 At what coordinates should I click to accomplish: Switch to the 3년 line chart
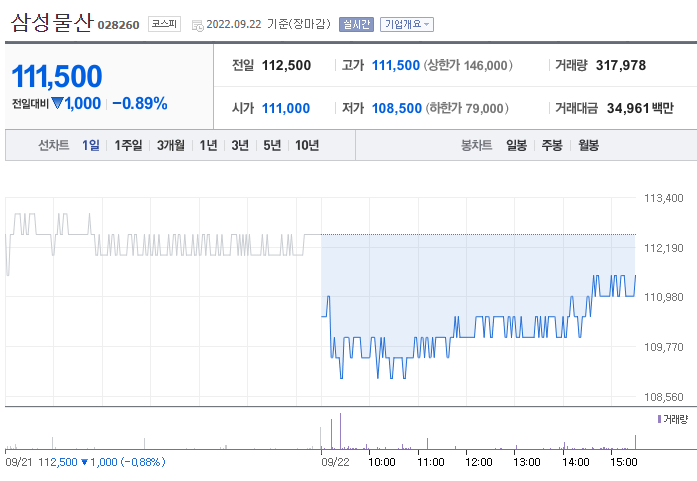[x=240, y=145]
